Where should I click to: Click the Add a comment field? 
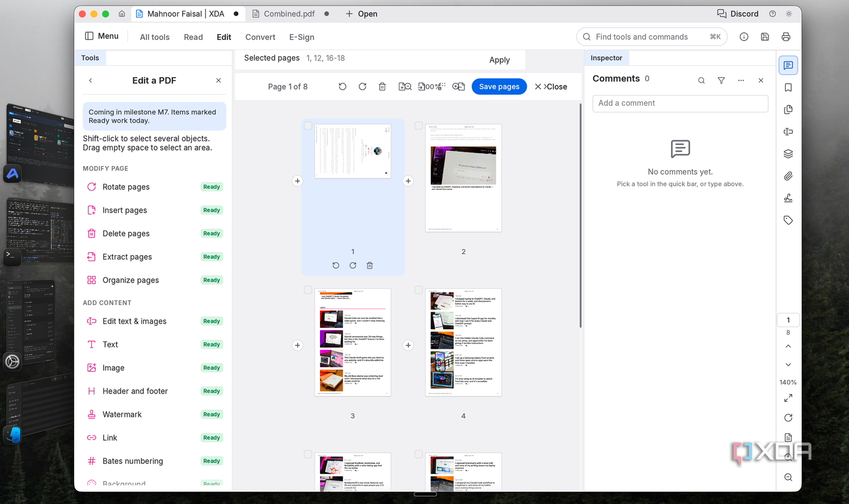[680, 103]
